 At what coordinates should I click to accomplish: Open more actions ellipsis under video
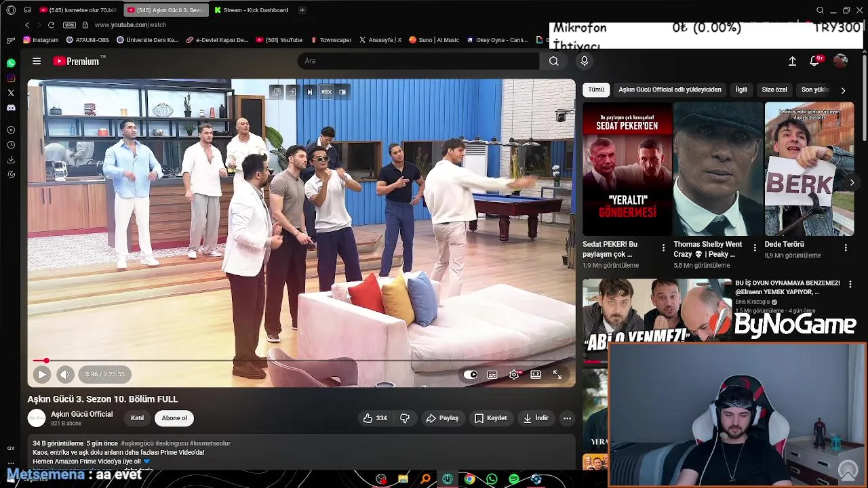(x=567, y=418)
